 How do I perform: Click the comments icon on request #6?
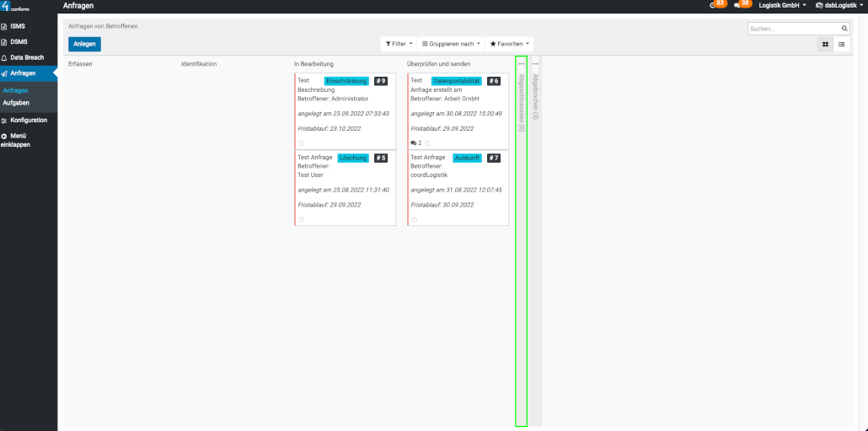414,143
